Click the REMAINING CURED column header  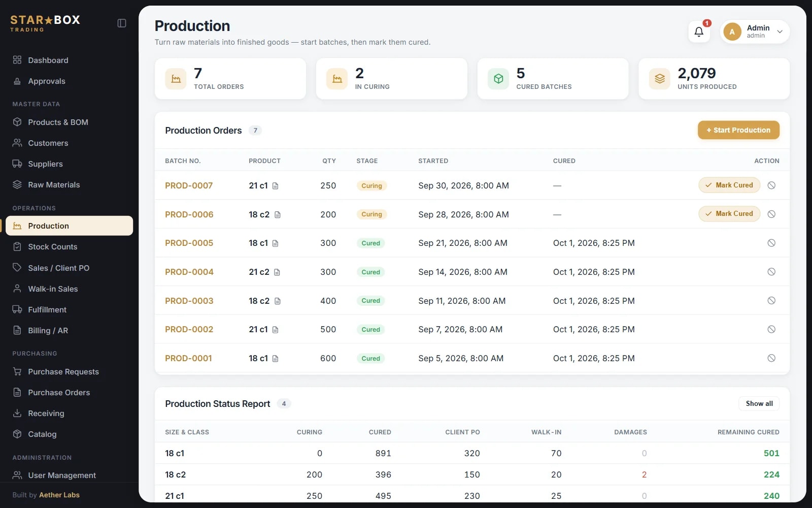click(749, 432)
